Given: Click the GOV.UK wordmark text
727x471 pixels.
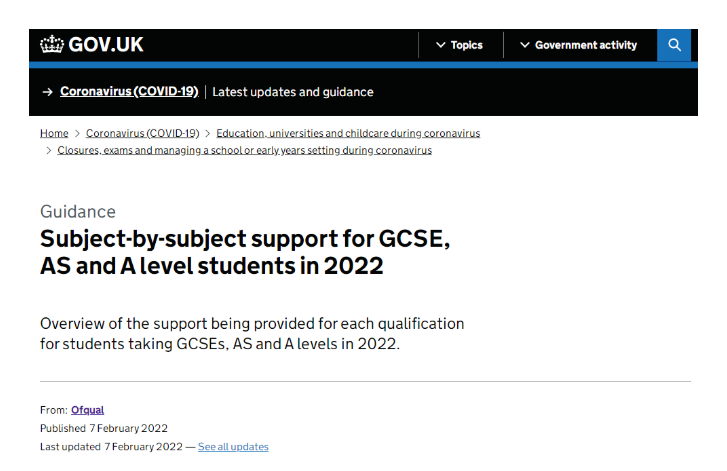Looking at the screenshot, I should 106,45.
